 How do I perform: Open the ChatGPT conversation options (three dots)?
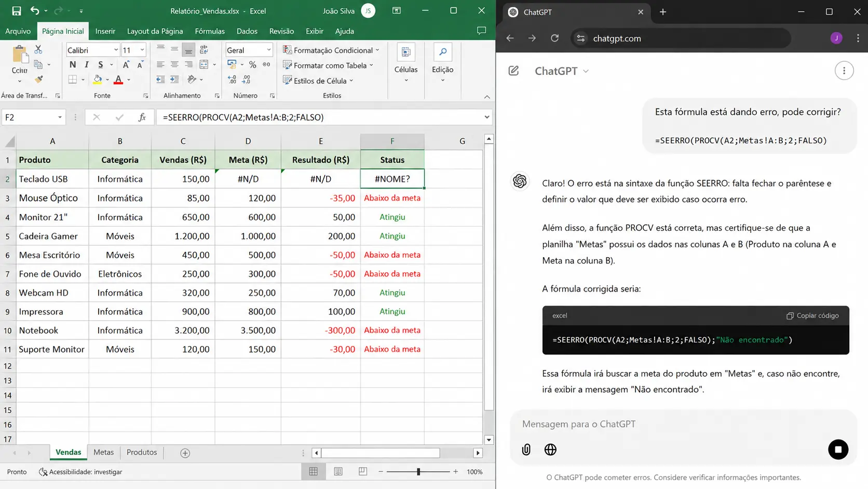click(x=844, y=71)
